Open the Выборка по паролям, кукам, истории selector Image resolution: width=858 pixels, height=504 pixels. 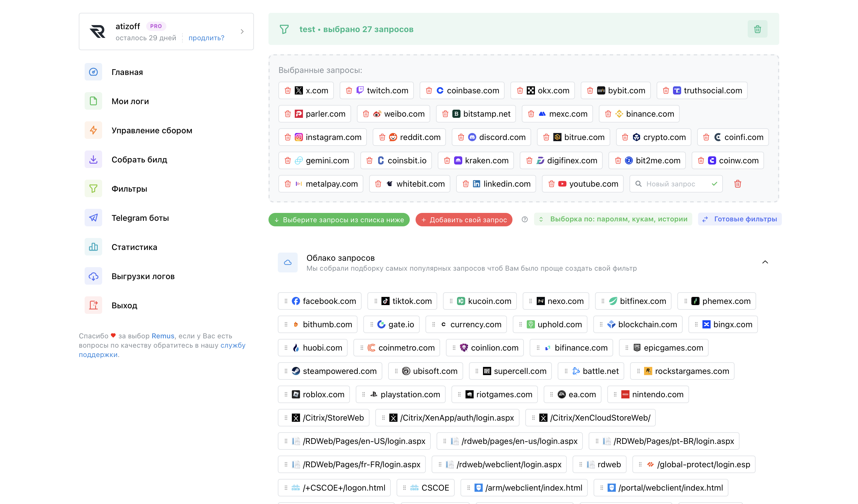click(x=613, y=219)
